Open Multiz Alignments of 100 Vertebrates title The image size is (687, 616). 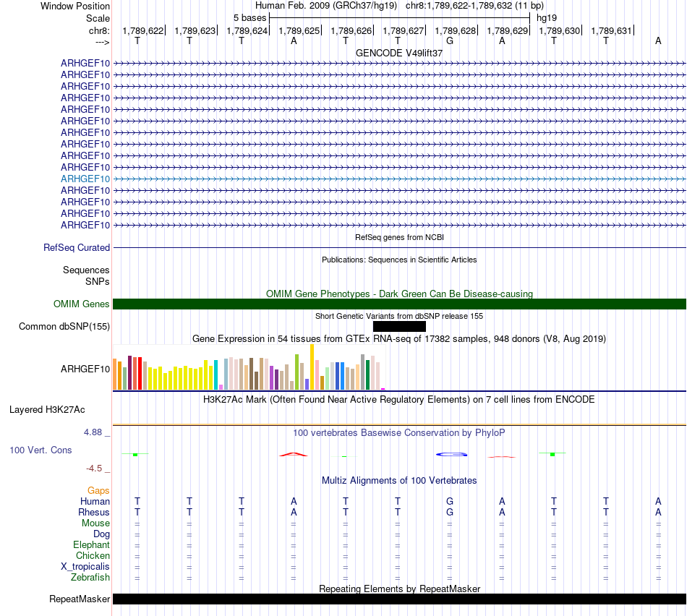click(x=399, y=481)
